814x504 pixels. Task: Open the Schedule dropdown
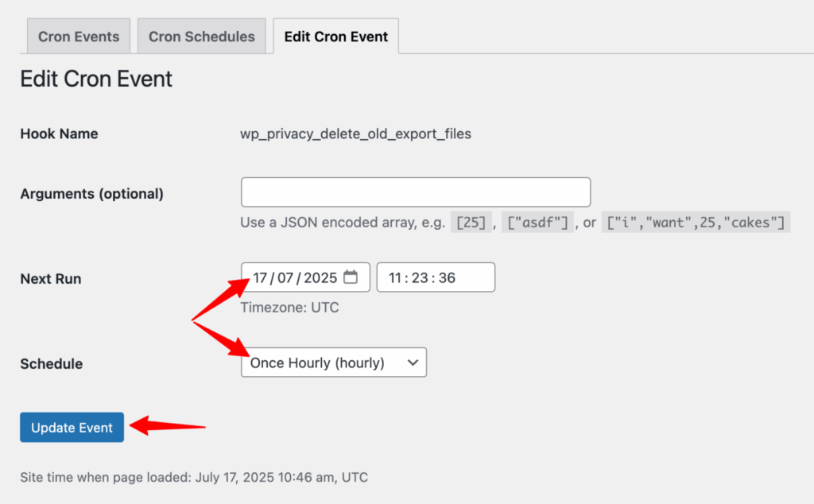pos(333,362)
